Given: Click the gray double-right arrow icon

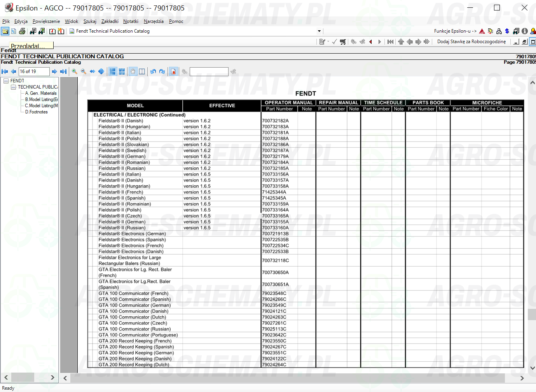Looking at the screenshot, I should [x=427, y=42].
